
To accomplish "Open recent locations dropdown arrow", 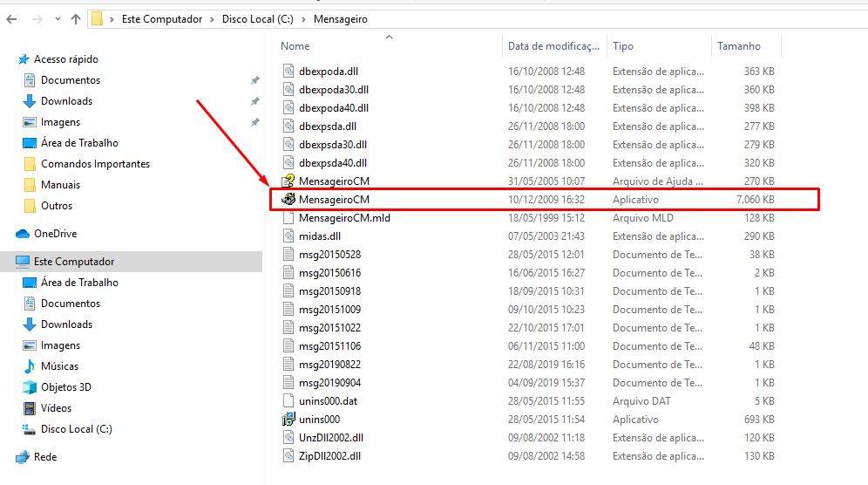I will 58,19.
